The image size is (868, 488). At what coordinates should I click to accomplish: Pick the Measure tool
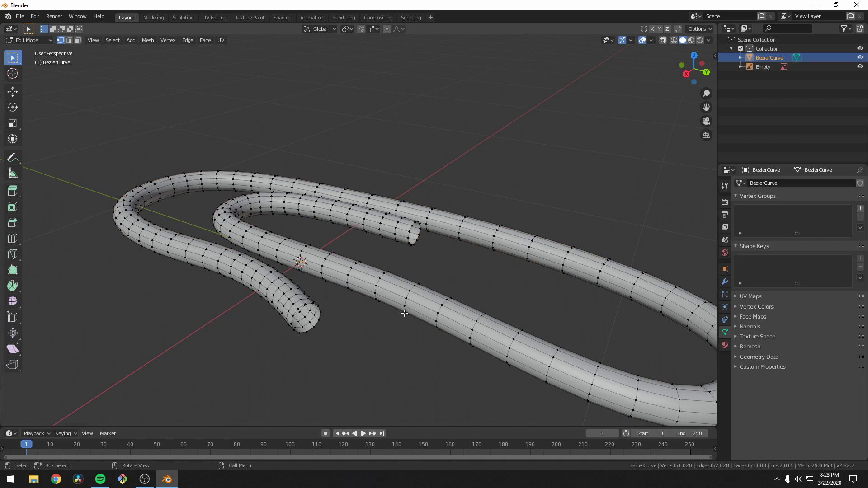coord(13,173)
